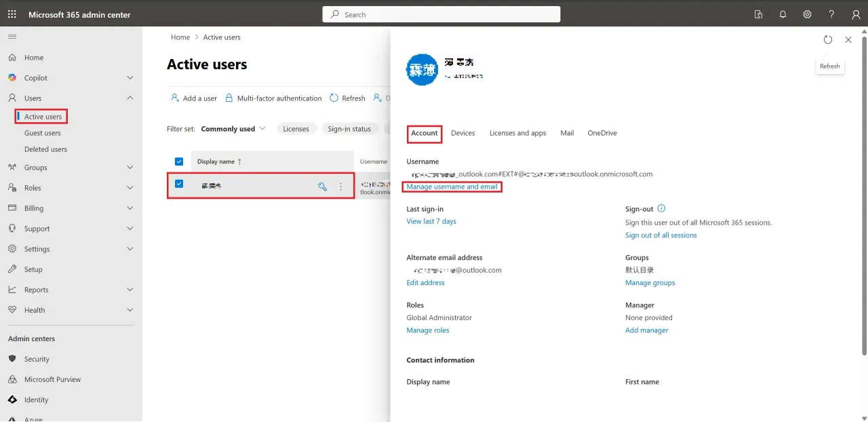Click Manage roles link
Viewport: 868px width, 422px height.
428,330
